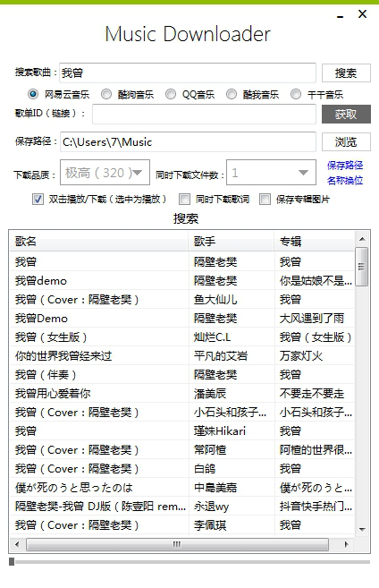Uncheck 双击播放/下载 checkbox
379x588 pixels.
tap(38, 199)
